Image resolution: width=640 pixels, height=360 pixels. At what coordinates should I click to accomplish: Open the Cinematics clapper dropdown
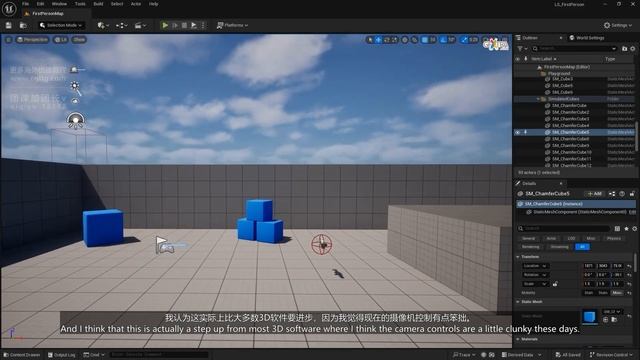(140, 25)
